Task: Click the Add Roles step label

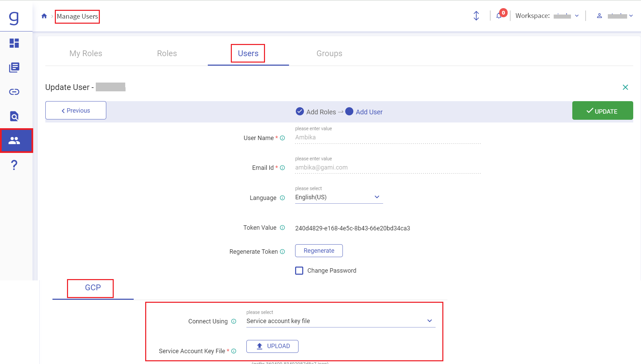Action: pos(321,112)
